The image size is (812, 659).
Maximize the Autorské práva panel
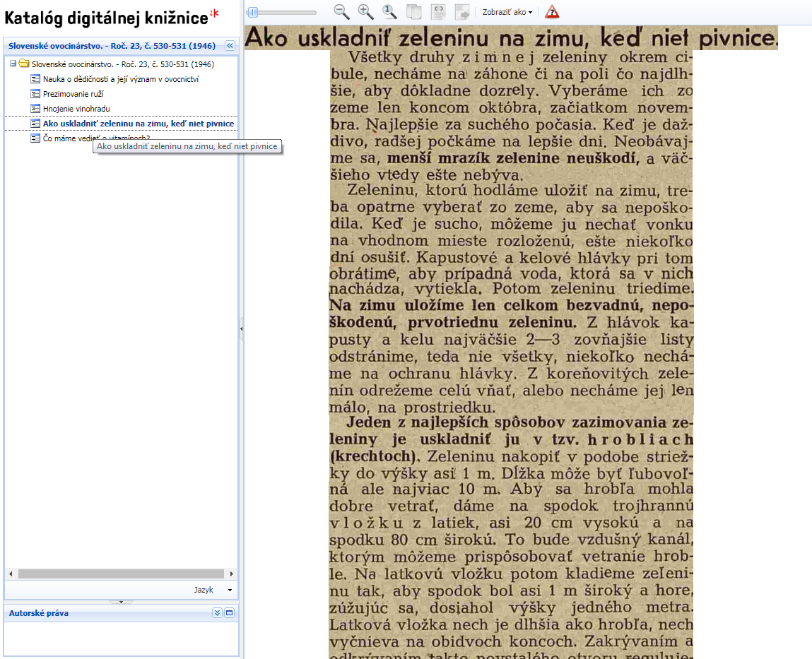click(229, 613)
